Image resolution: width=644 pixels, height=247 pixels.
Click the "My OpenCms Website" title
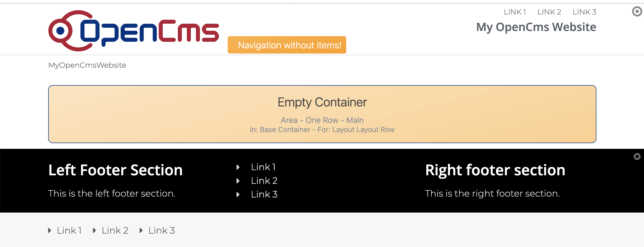point(536,27)
